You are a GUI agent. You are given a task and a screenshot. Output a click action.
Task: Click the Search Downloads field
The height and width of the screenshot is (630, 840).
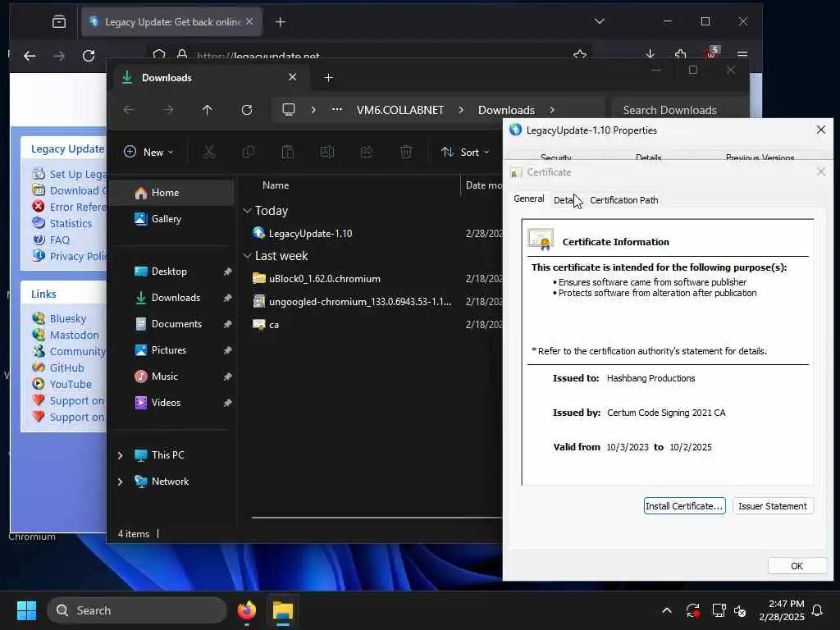coord(679,110)
